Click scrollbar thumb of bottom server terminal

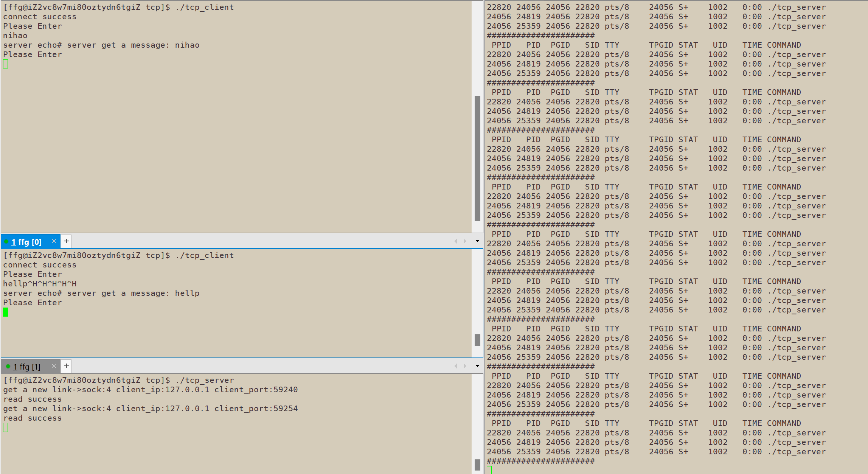477,465
